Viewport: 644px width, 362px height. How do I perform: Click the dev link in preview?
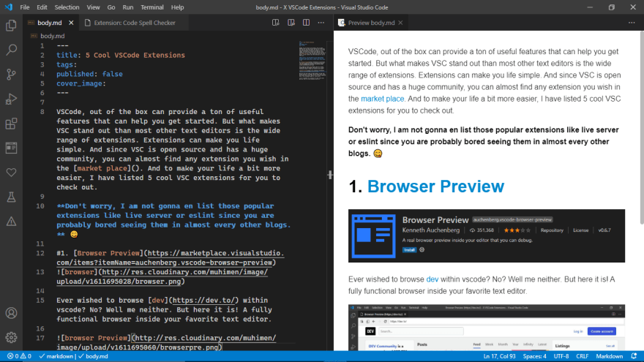(432, 279)
